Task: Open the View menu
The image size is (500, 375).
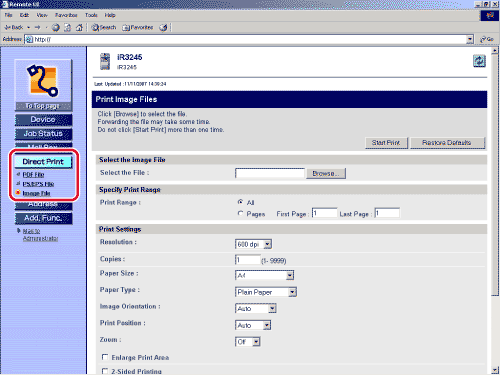Action: pos(42,15)
